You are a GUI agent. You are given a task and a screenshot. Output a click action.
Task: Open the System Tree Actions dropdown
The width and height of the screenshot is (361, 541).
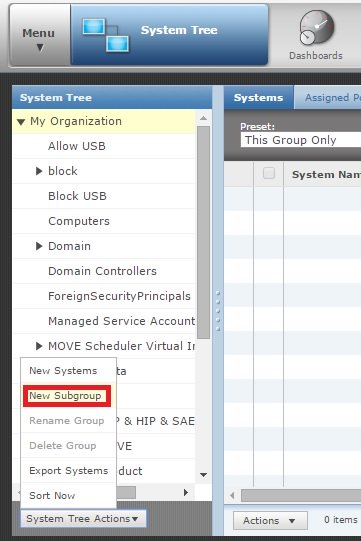[x=83, y=519]
